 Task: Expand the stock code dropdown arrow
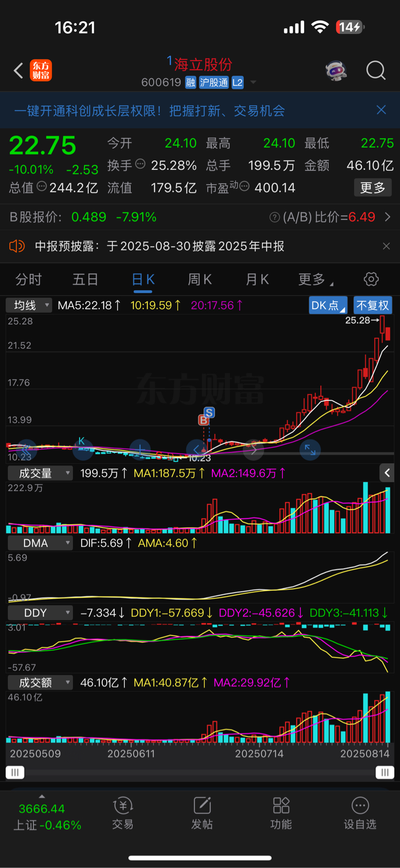point(253,82)
